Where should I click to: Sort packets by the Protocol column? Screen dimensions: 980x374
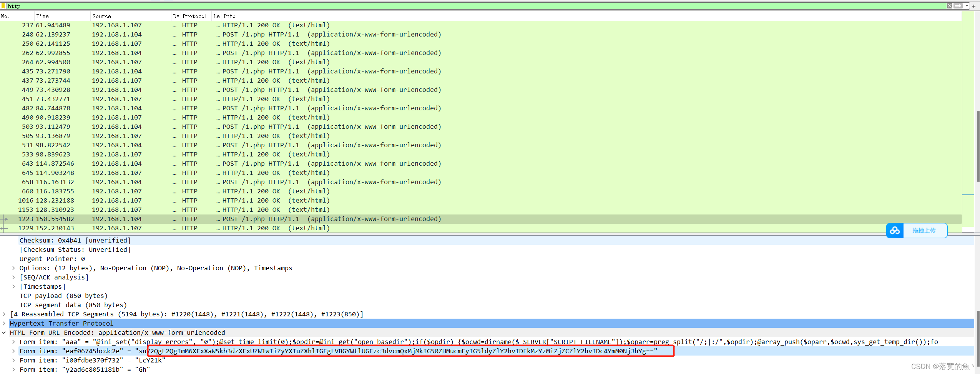[196, 16]
